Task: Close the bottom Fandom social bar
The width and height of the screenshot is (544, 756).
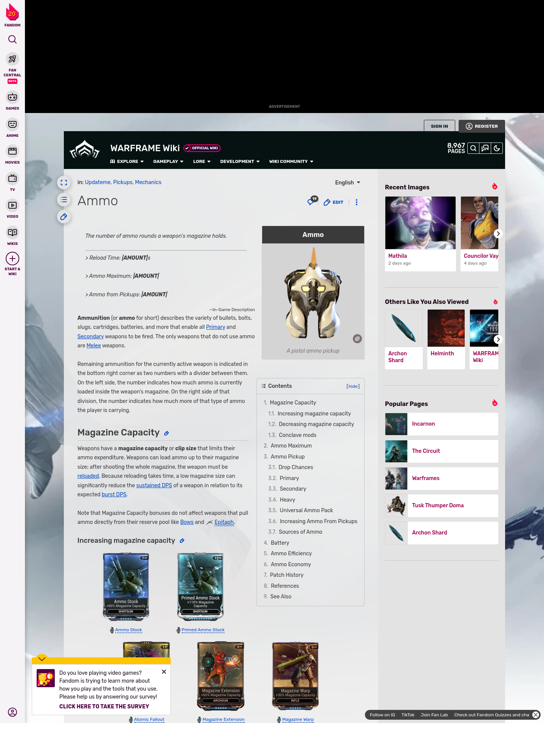Action: [x=536, y=715]
